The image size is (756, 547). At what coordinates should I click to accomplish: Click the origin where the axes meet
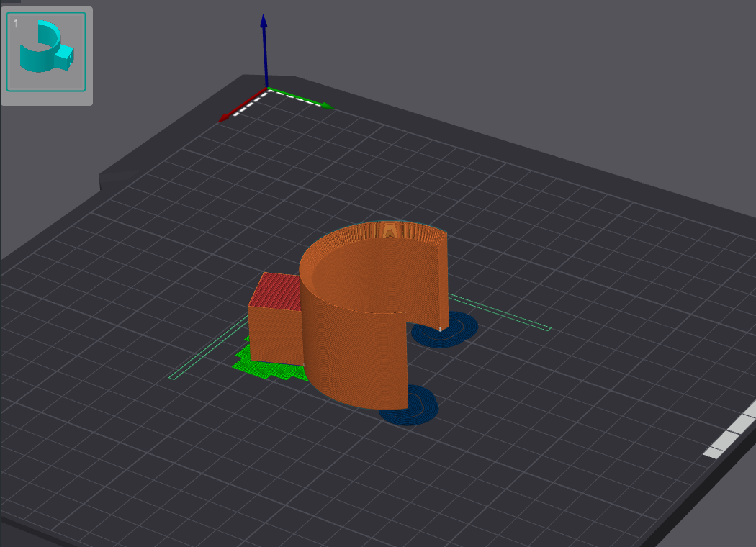[266, 90]
